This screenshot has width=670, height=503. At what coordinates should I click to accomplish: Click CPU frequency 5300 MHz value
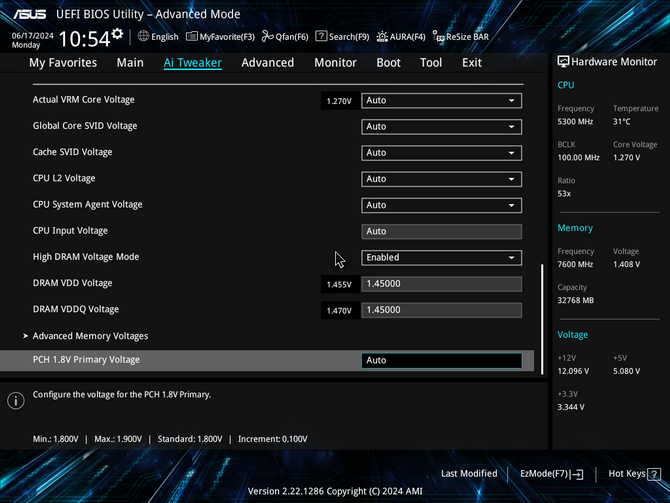tap(575, 122)
